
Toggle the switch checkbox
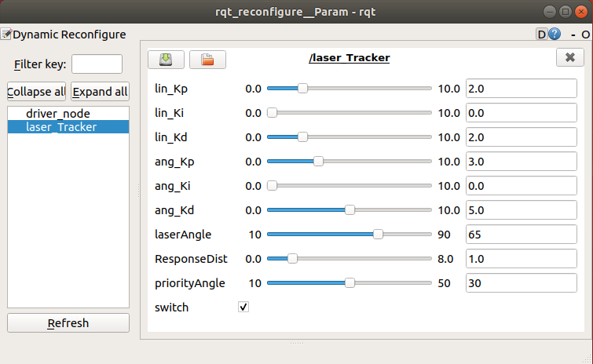[243, 307]
